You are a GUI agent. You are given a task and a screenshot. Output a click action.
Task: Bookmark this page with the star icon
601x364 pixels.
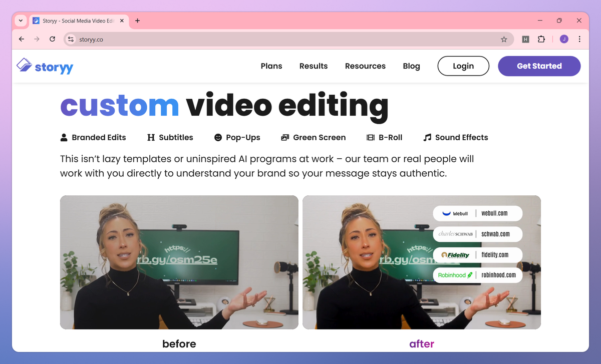pyautogui.click(x=504, y=39)
